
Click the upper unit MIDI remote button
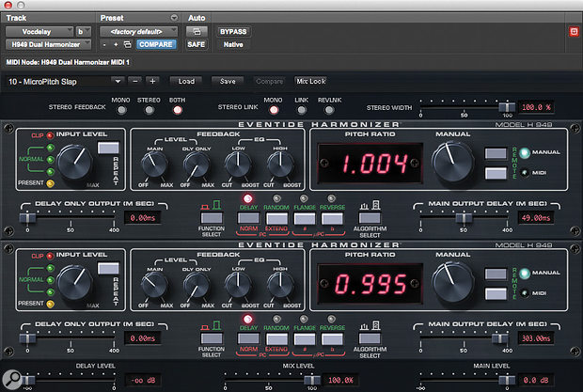coord(496,173)
